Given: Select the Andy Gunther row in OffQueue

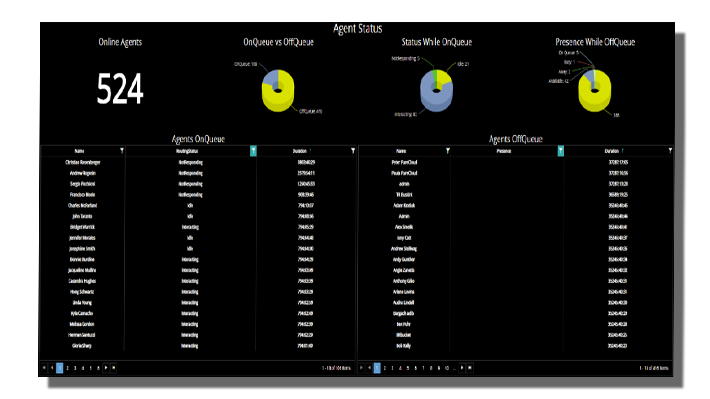Looking at the screenshot, I should (x=515, y=260).
